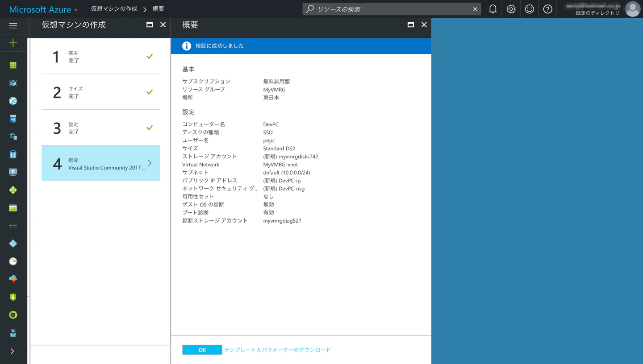643x364 pixels.
Task: Select step 2 サイズ
Action: pyautogui.click(x=100, y=92)
